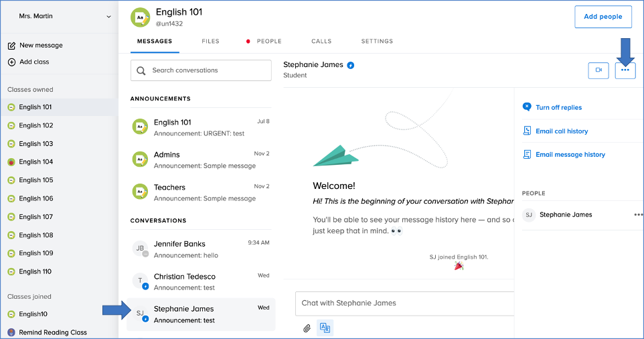644x339 pixels.
Task: Go to the Settings tab
Action: (x=377, y=42)
